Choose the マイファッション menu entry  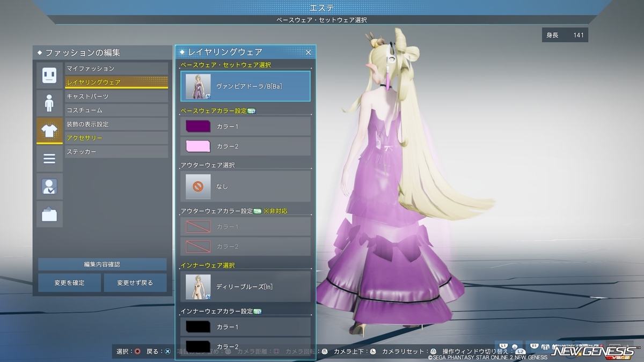coord(116,69)
